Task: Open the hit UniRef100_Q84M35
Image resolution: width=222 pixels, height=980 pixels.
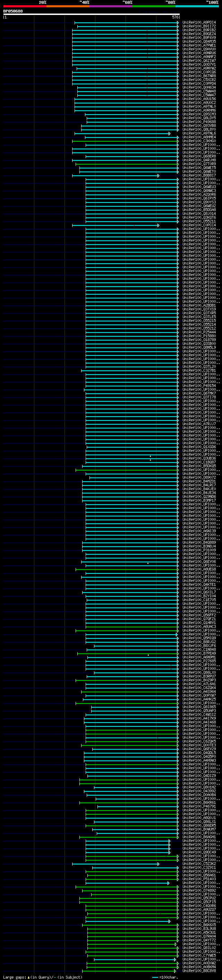Action: click(x=199, y=41)
